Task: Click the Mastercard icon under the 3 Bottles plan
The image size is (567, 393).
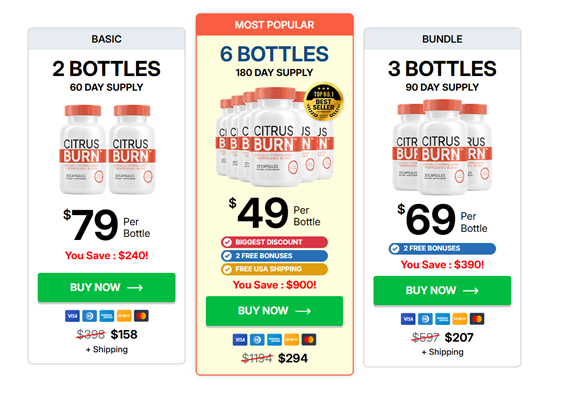Action: [477, 319]
